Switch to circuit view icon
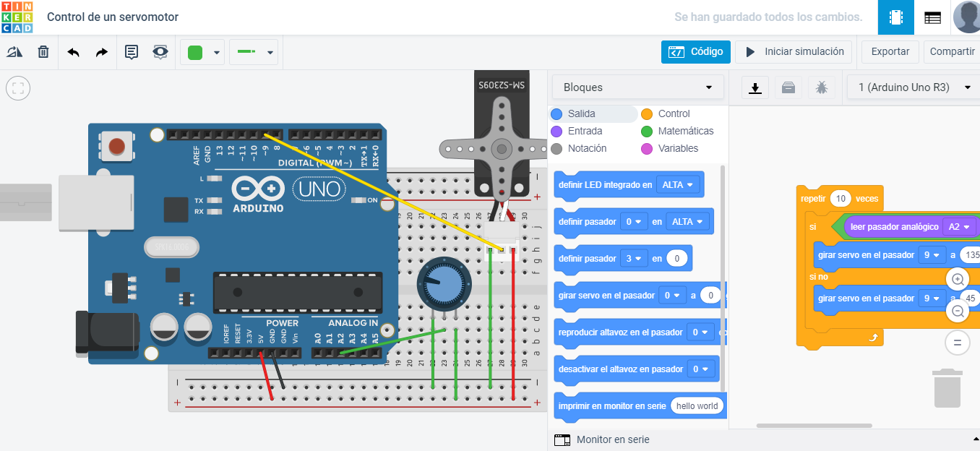 [896, 17]
